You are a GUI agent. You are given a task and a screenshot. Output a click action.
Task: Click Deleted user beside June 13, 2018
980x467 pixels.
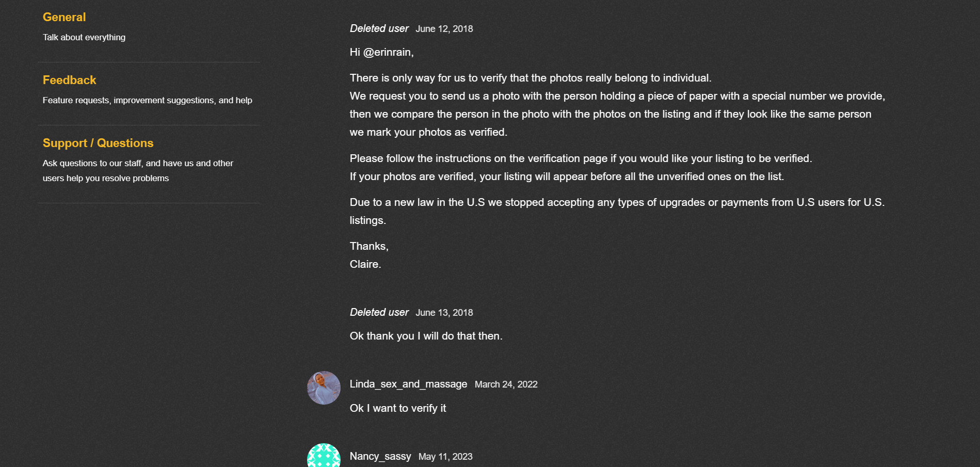[379, 312]
